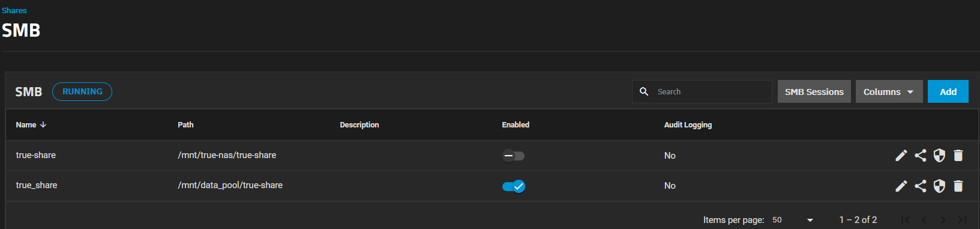Open SMB Sessions
This screenshot has width=980, height=229.
point(814,91)
